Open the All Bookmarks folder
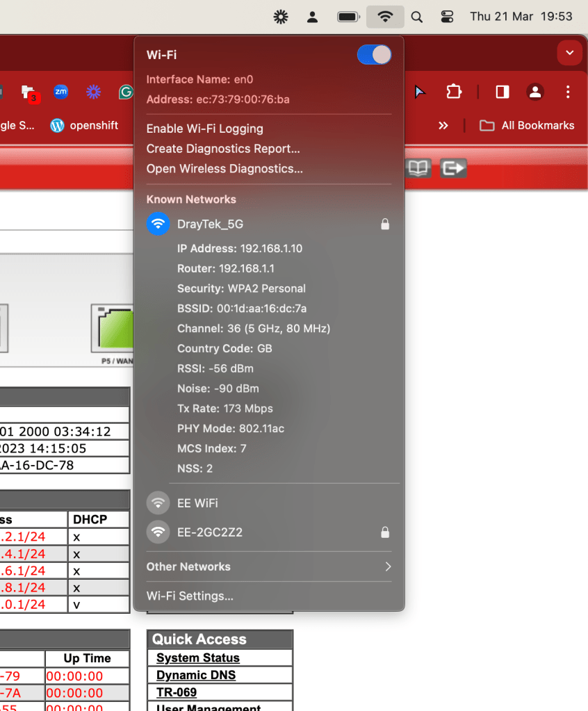Image resolution: width=588 pixels, height=711 pixels. [x=527, y=126]
